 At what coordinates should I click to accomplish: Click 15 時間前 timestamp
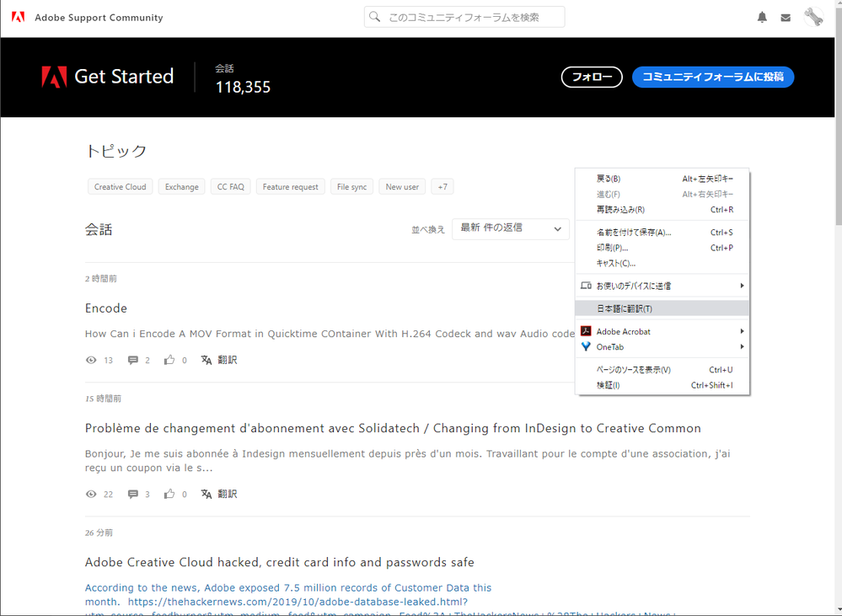pyautogui.click(x=103, y=399)
